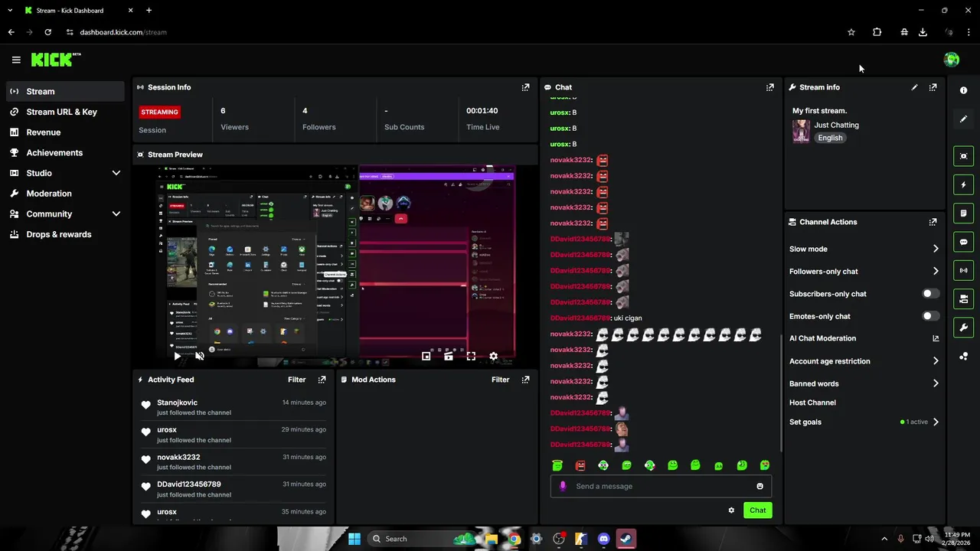Click the Just Chatting category link
This screenshot has height=551, width=980.
836,125
